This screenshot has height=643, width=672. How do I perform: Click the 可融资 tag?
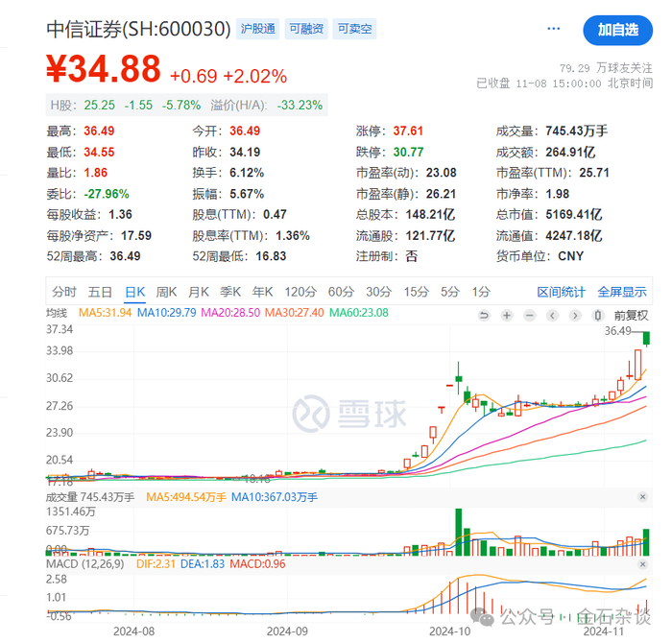306,29
